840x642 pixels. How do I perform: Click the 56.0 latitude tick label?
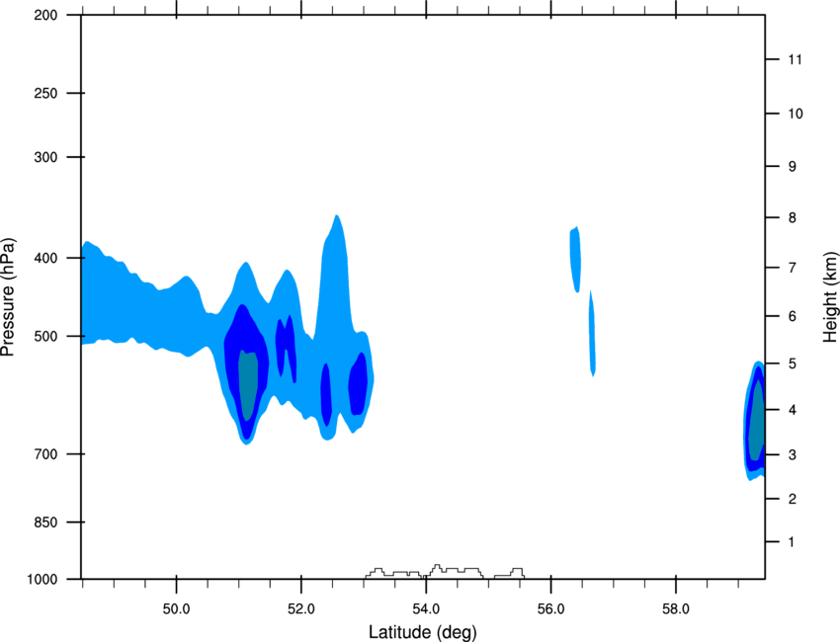pos(550,609)
